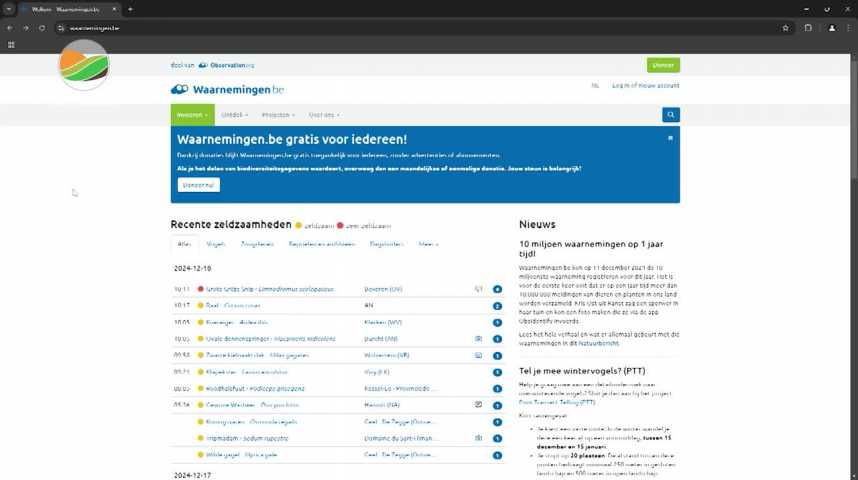
Task: Click the blue search magnifier button
Action: pos(670,115)
